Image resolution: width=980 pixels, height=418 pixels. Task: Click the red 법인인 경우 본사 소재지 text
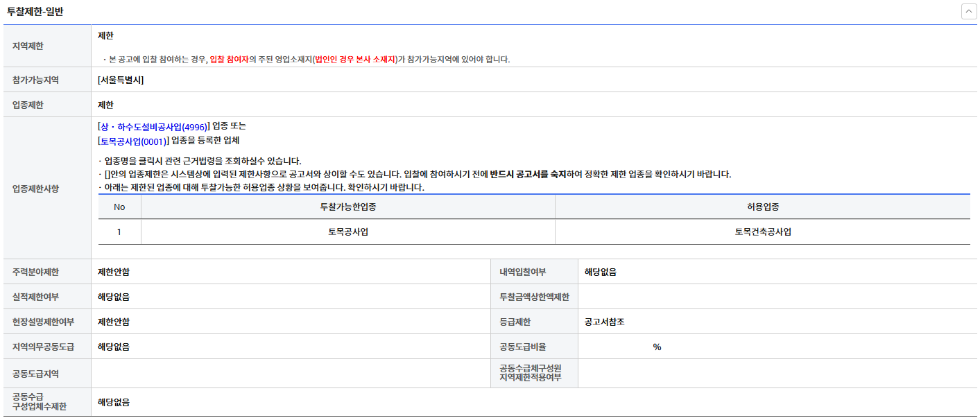click(x=354, y=60)
